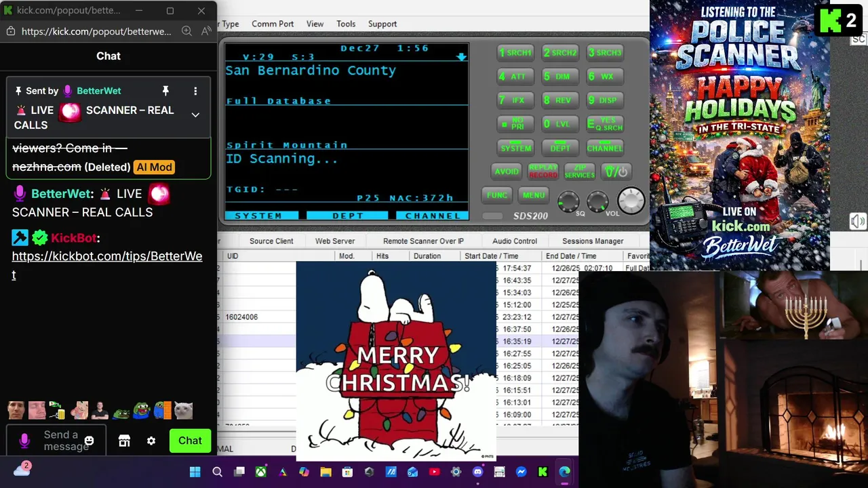Image resolution: width=868 pixels, height=488 pixels.
Task: Click the green Chat send button
Action: coord(190,441)
